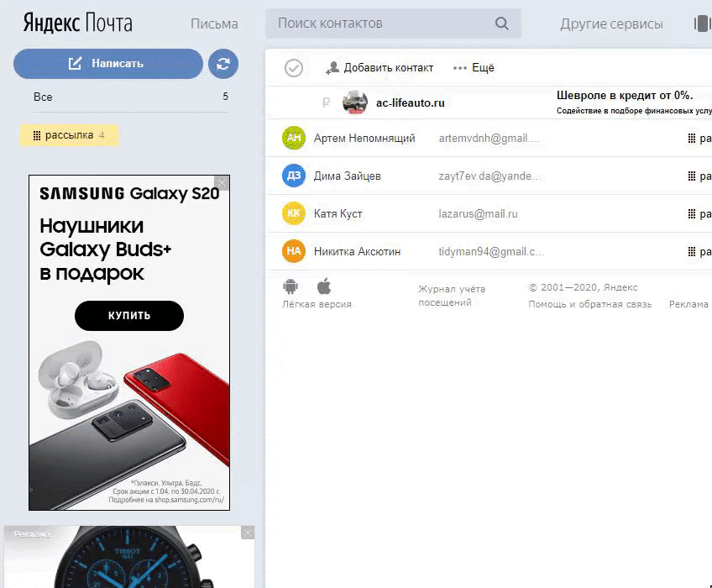Click the Яндекс Почта logo
The height and width of the screenshot is (588, 712).
pyautogui.click(x=77, y=24)
